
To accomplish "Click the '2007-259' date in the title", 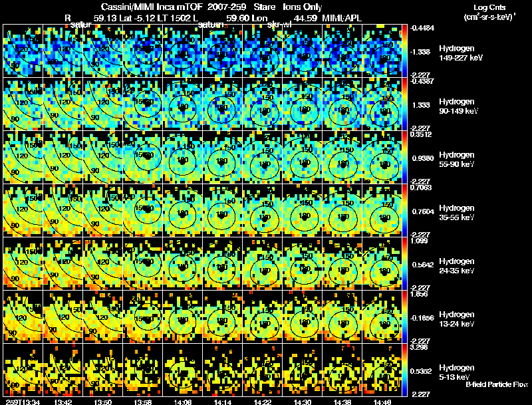I will point(226,7).
